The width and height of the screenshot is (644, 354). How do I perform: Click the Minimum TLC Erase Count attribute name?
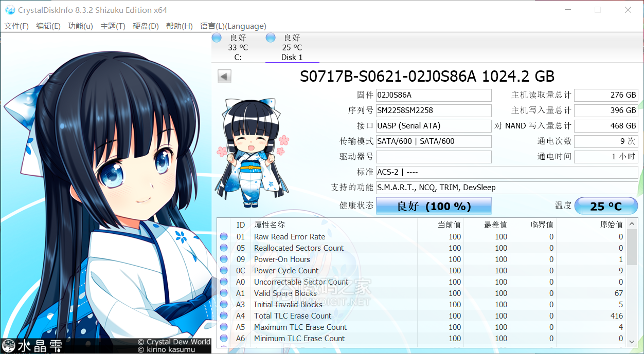point(299,339)
